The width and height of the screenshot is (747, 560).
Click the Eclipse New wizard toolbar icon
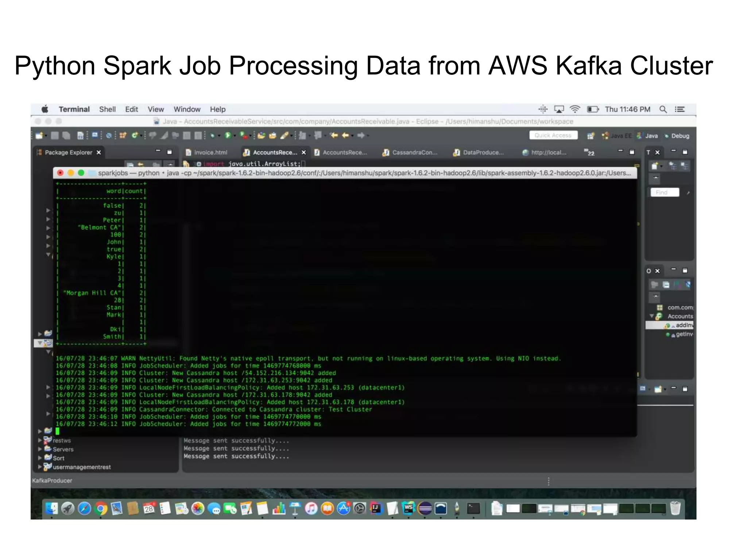(39, 136)
